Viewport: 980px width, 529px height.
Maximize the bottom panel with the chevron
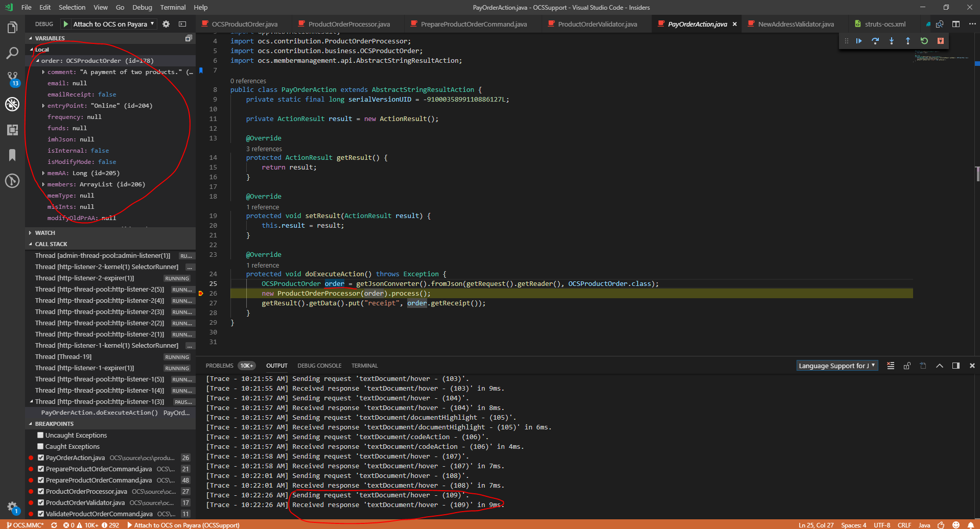(x=940, y=366)
